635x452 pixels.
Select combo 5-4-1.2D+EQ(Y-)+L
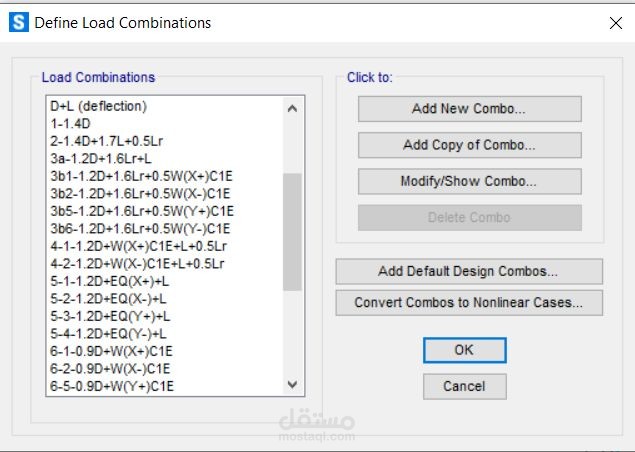pos(109,333)
